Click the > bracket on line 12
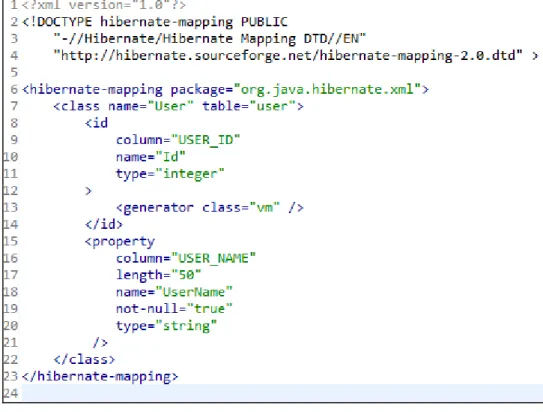 coord(88,191)
